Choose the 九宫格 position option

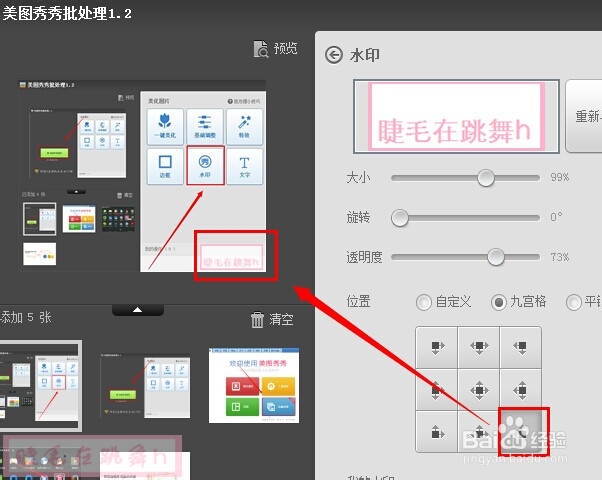(499, 302)
